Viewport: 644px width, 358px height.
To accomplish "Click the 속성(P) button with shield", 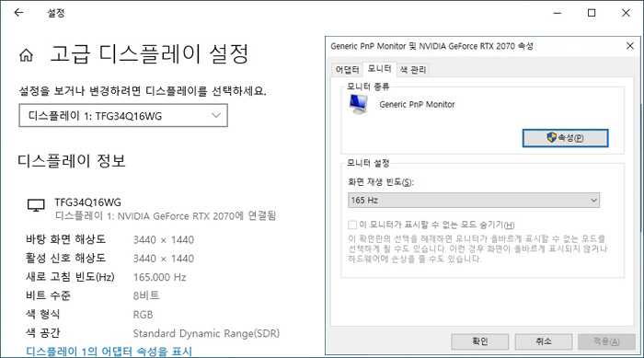I will pyautogui.click(x=565, y=138).
